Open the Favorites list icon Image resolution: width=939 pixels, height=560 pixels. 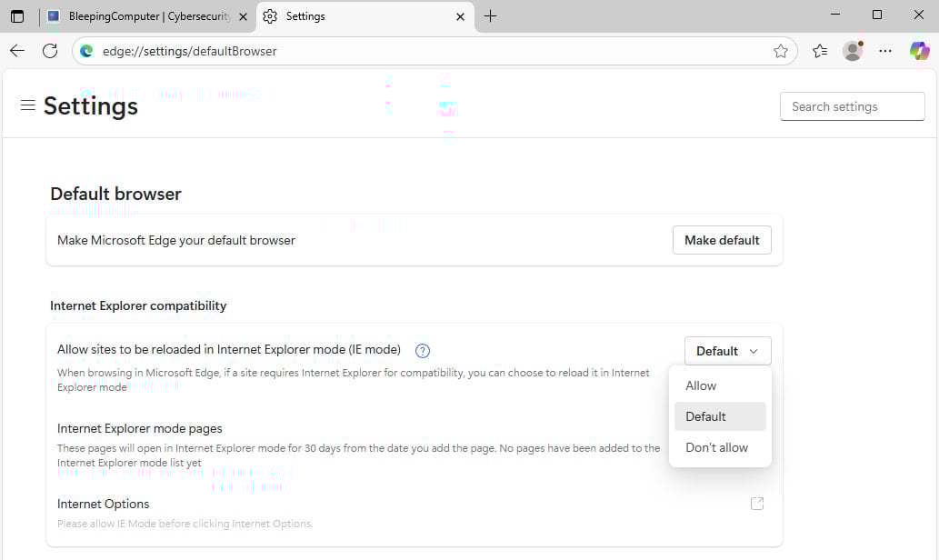[x=820, y=51]
